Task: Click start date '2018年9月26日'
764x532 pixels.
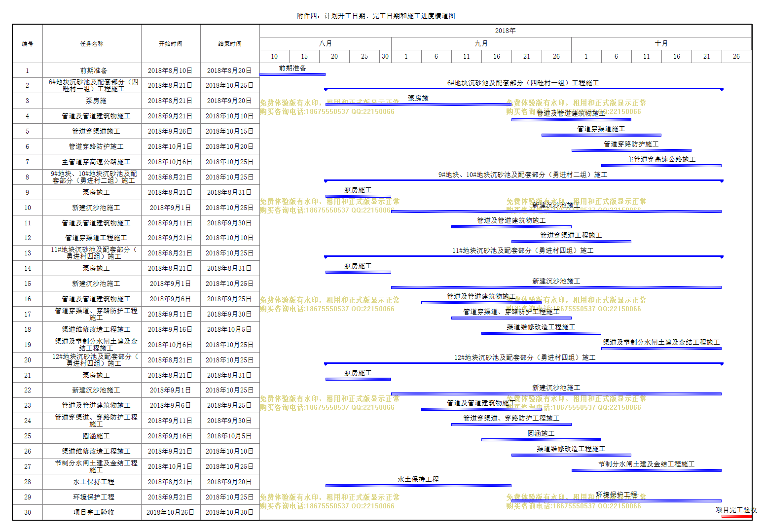Action: pyautogui.click(x=171, y=131)
